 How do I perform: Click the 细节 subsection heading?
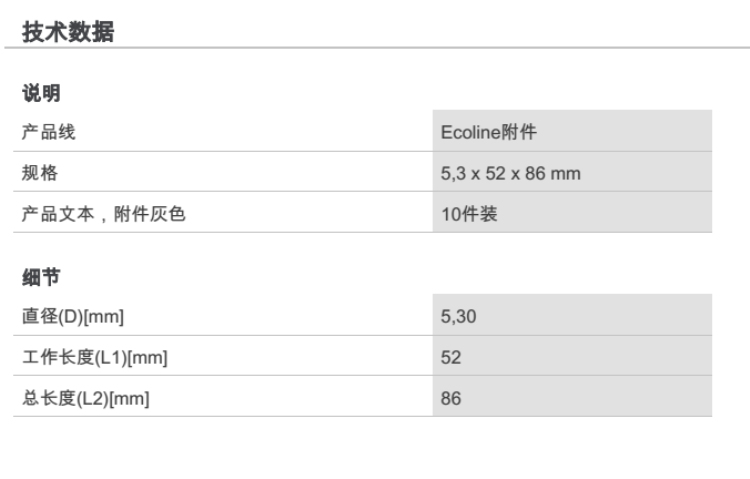point(41,277)
